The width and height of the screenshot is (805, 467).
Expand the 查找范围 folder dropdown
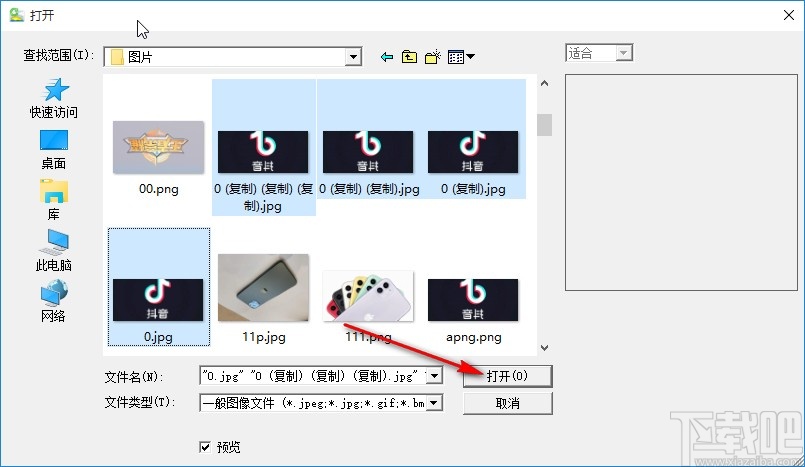353,57
